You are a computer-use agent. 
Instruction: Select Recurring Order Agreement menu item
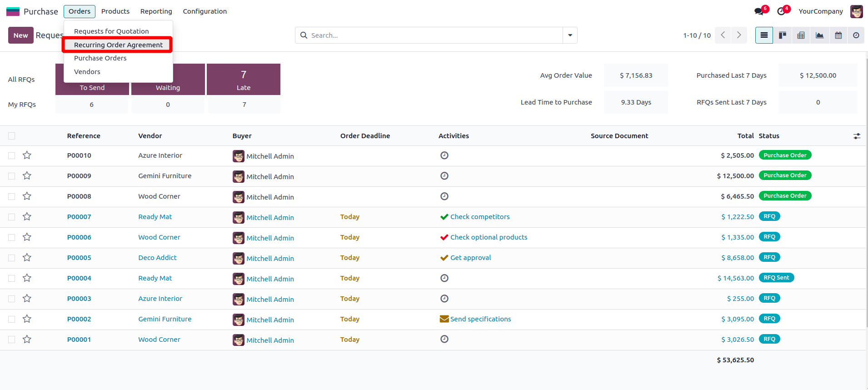118,45
